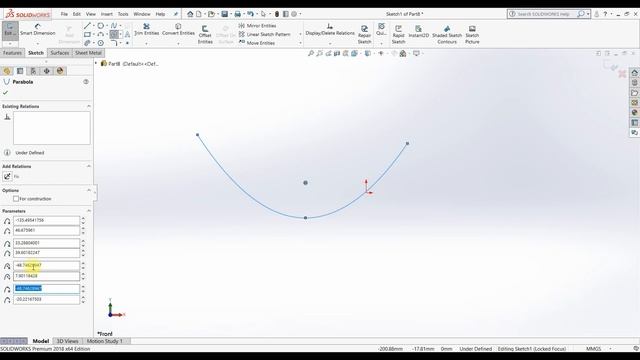Click the first parameter field -135.49541756
The image size is (640, 360).
[x=46, y=220]
